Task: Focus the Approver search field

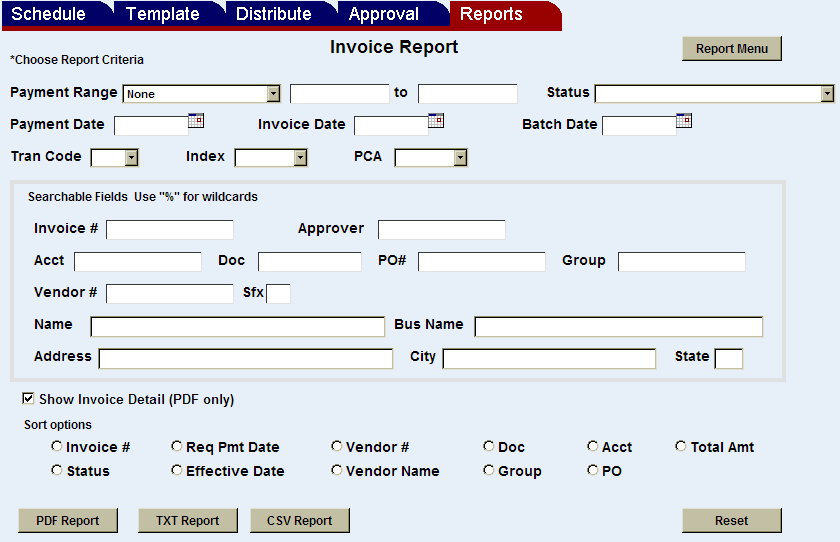Action: 441,230
